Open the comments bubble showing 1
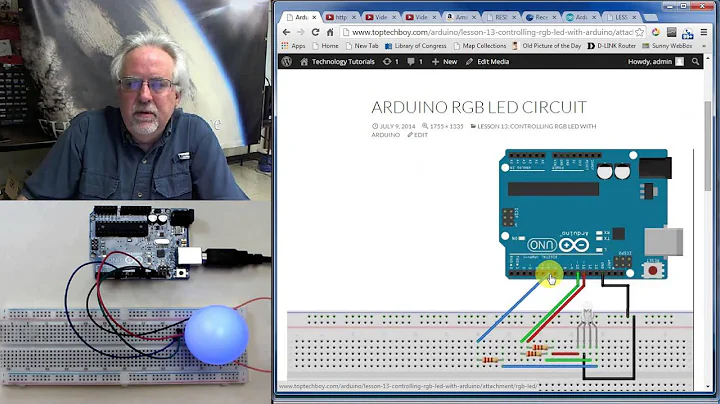The width and height of the screenshot is (720, 404). pos(415,62)
